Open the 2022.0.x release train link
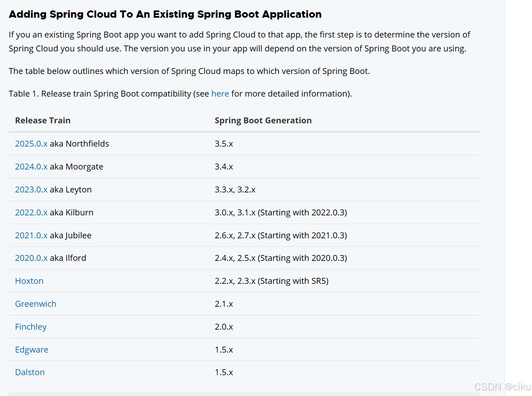 click(x=31, y=213)
